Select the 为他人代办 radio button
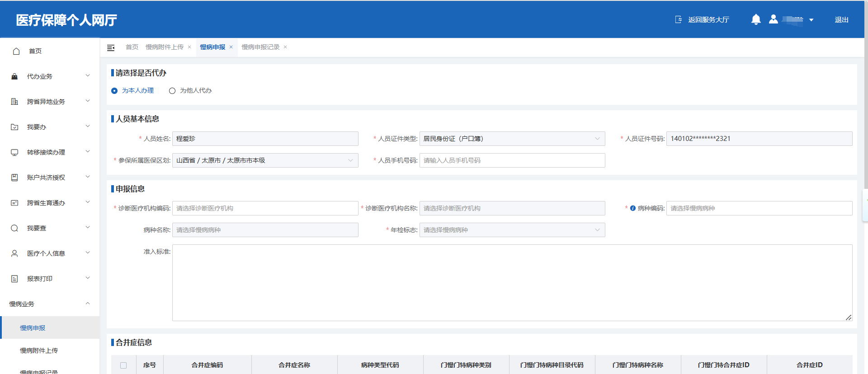The height and width of the screenshot is (374, 868). point(172,91)
